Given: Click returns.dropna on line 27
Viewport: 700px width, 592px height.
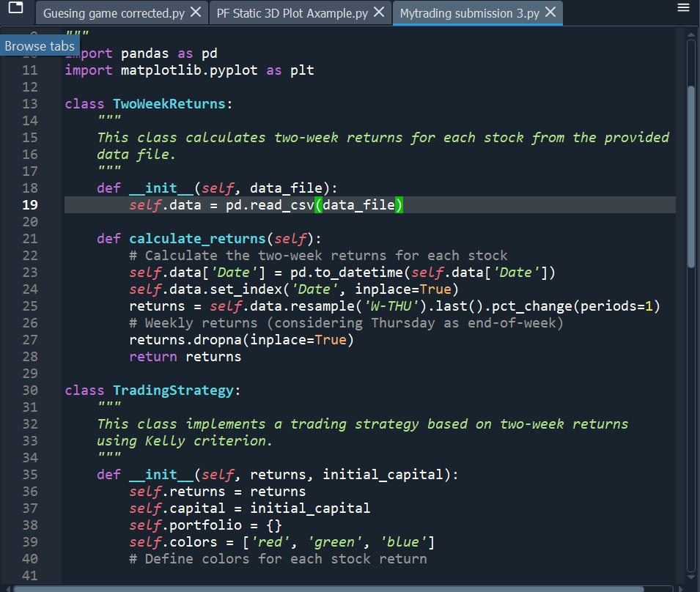Looking at the screenshot, I should [185, 340].
